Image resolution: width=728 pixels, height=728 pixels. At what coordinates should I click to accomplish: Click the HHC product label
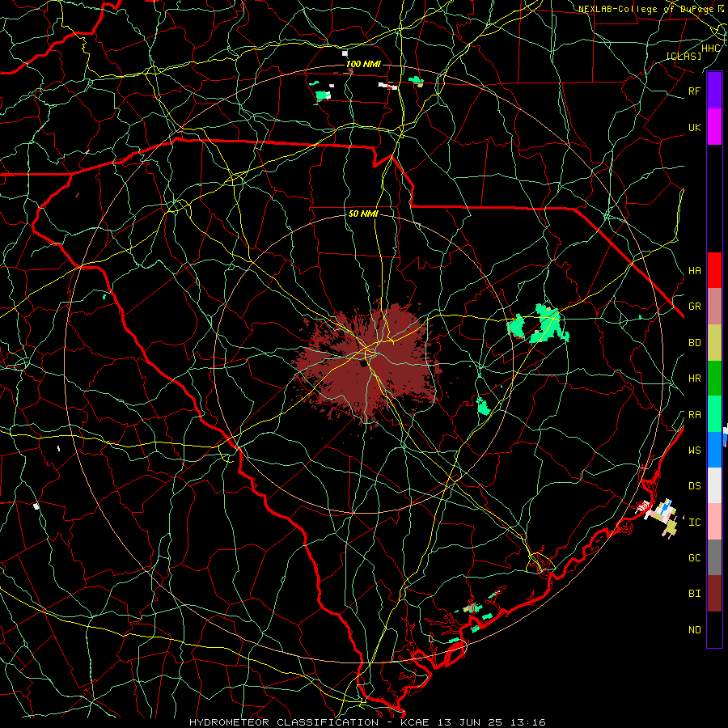point(710,49)
